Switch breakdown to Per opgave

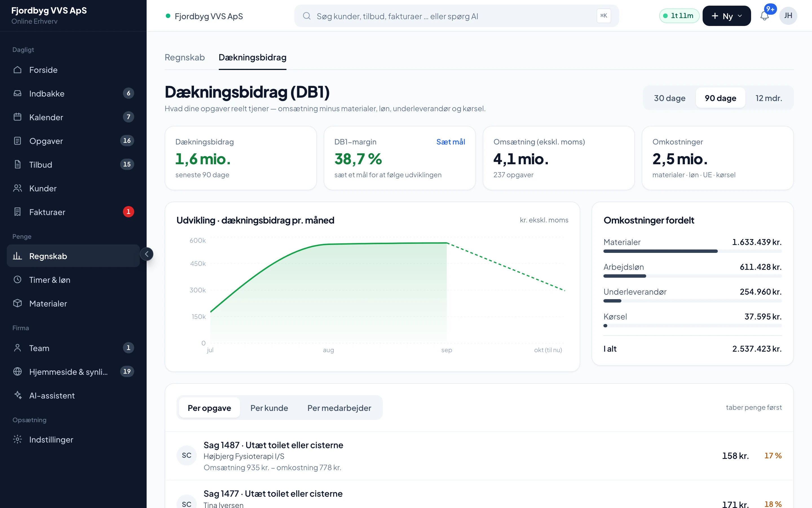209,408
